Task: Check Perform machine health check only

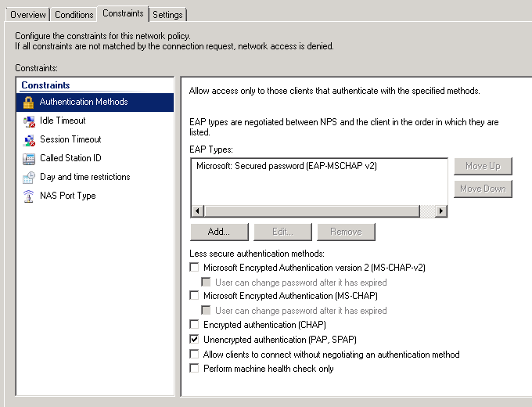Action: [x=195, y=369]
